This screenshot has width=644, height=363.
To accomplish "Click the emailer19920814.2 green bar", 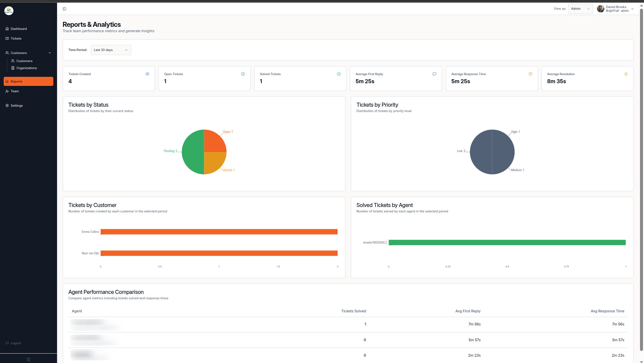I will pyautogui.click(x=507, y=243).
